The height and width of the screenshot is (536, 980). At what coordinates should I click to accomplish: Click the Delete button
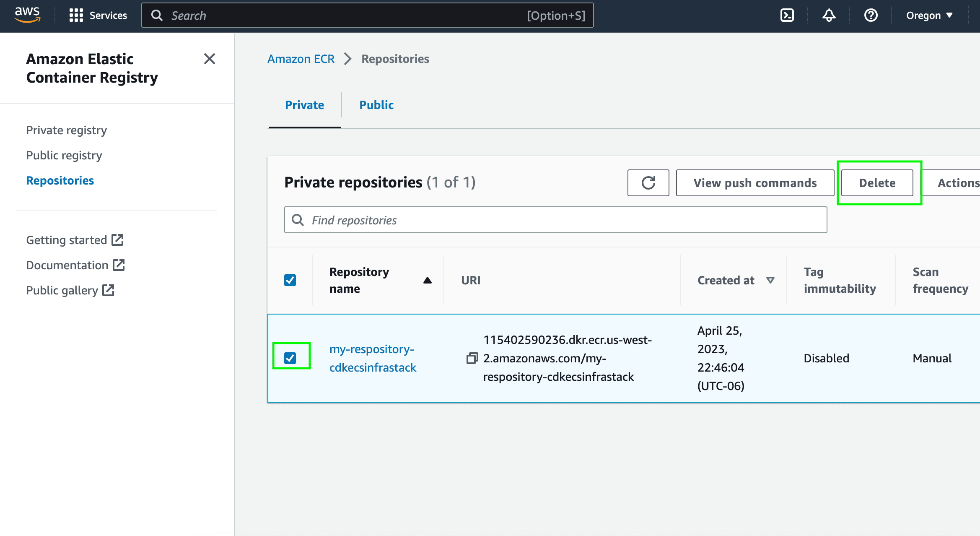pos(877,183)
